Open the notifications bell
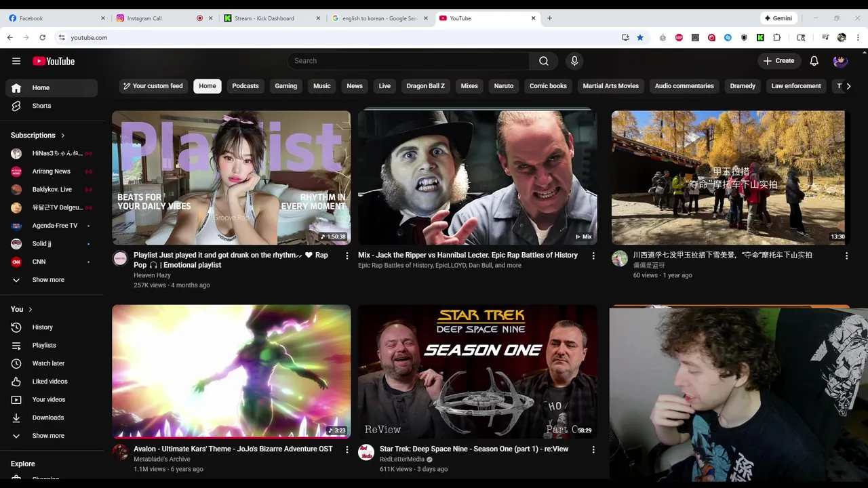 [814, 61]
